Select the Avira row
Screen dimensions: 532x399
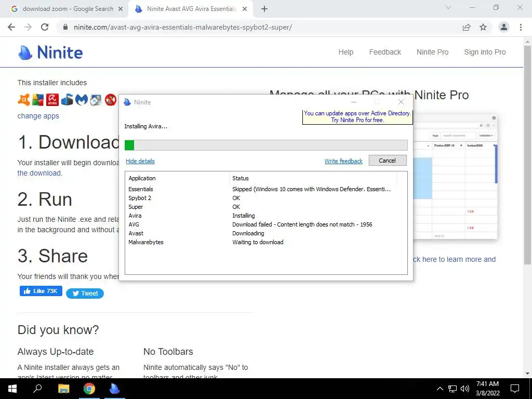coord(266,216)
